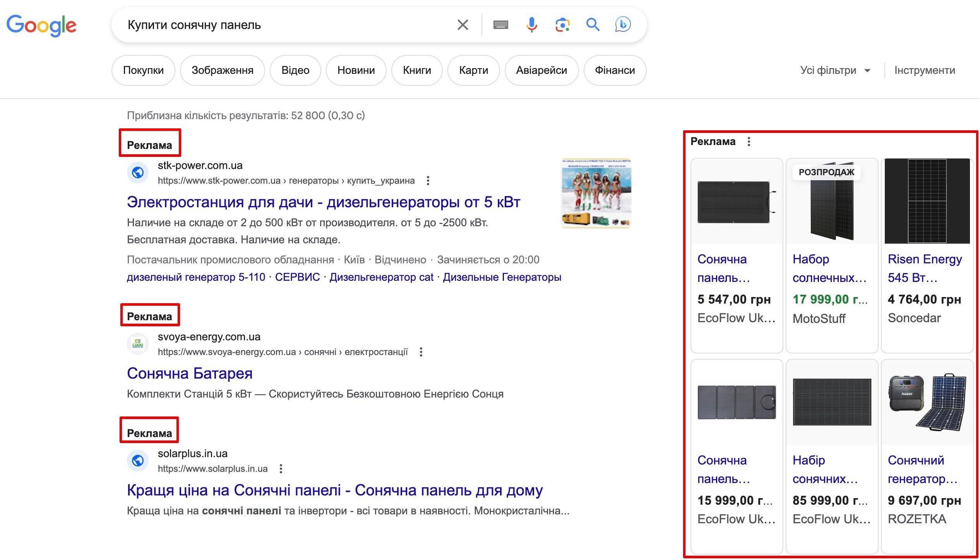Click folding panel 15 999,00 product image
This screenshot has height=560, width=980.
click(x=737, y=402)
